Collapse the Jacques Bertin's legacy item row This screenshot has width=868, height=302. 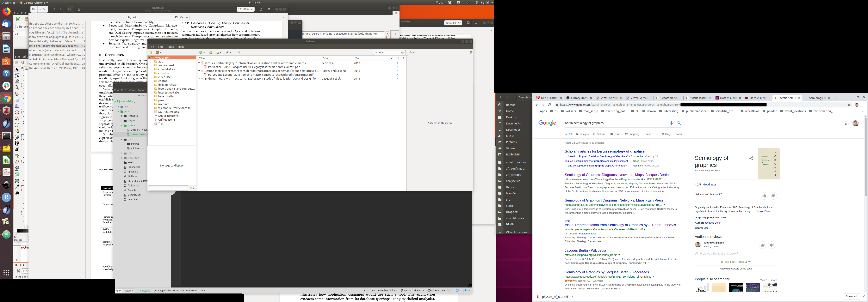pos(199,63)
